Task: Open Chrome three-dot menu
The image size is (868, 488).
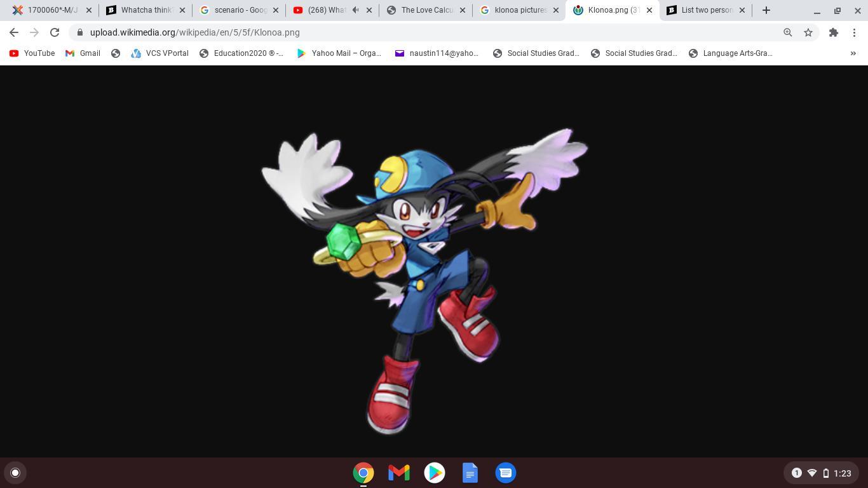Action: tap(855, 32)
